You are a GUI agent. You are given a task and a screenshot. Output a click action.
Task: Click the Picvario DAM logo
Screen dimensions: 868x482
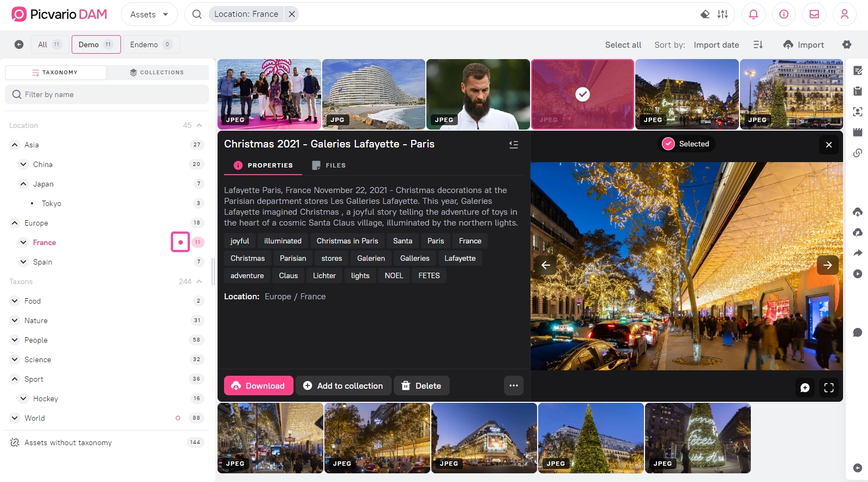(60, 14)
